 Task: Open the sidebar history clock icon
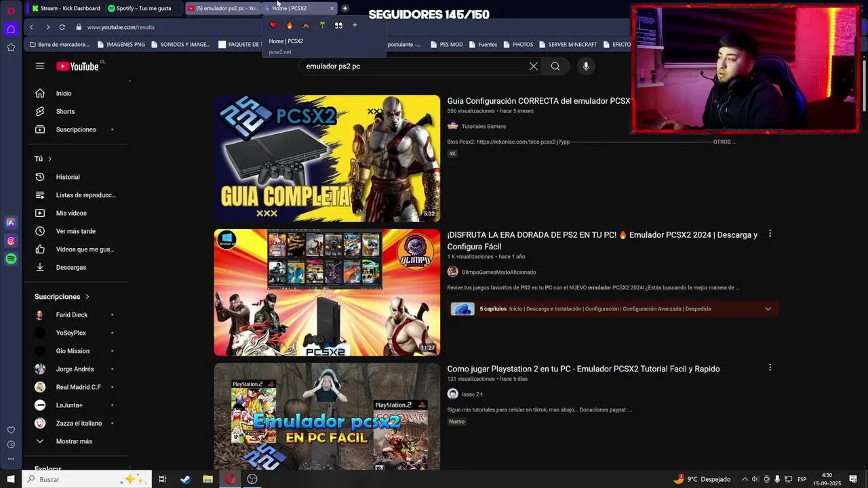(x=11, y=445)
